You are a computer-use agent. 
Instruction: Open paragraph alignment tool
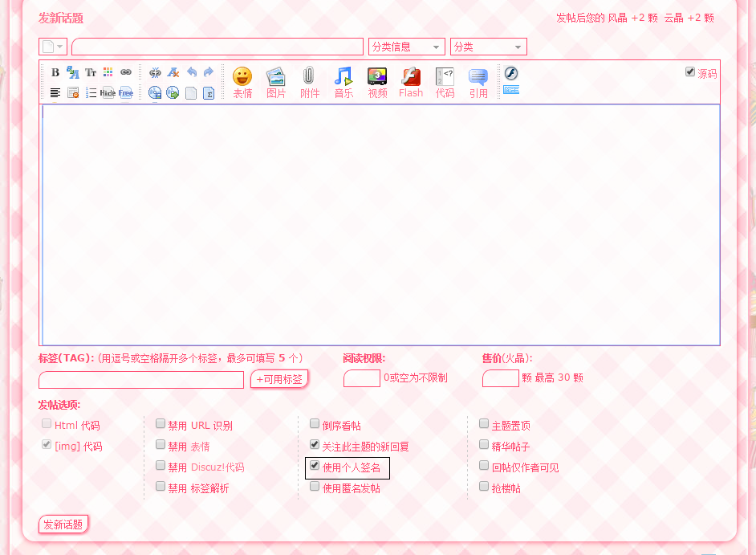(55, 92)
